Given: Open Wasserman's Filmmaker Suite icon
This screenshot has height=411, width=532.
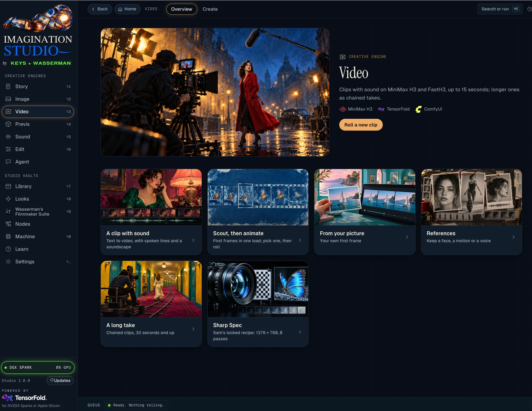Looking at the screenshot, I should [8, 211].
